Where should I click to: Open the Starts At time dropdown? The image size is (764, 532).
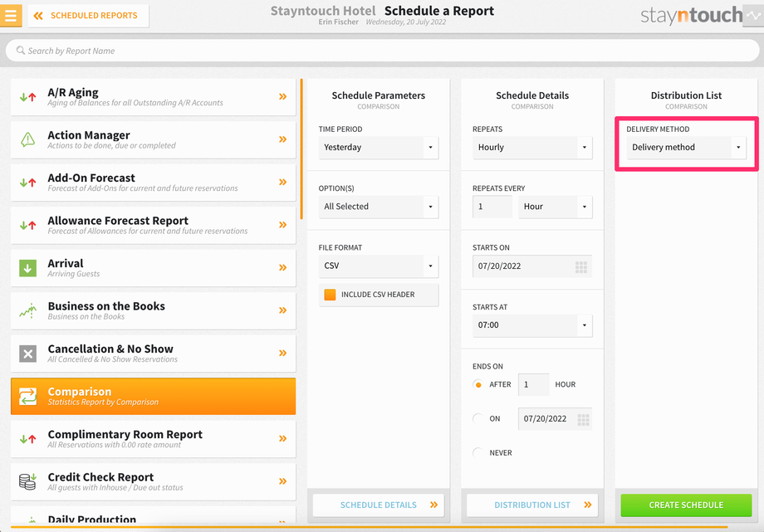pyautogui.click(x=532, y=325)
